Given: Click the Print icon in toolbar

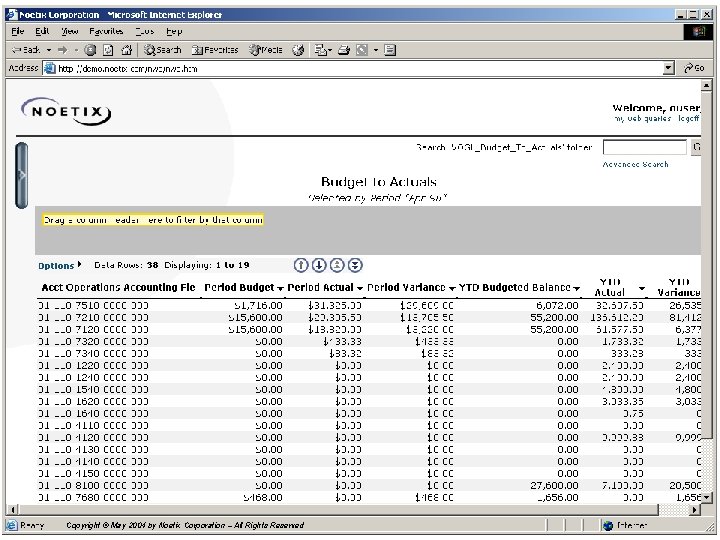Looking at the screenshot, I should tap(343, 49).
